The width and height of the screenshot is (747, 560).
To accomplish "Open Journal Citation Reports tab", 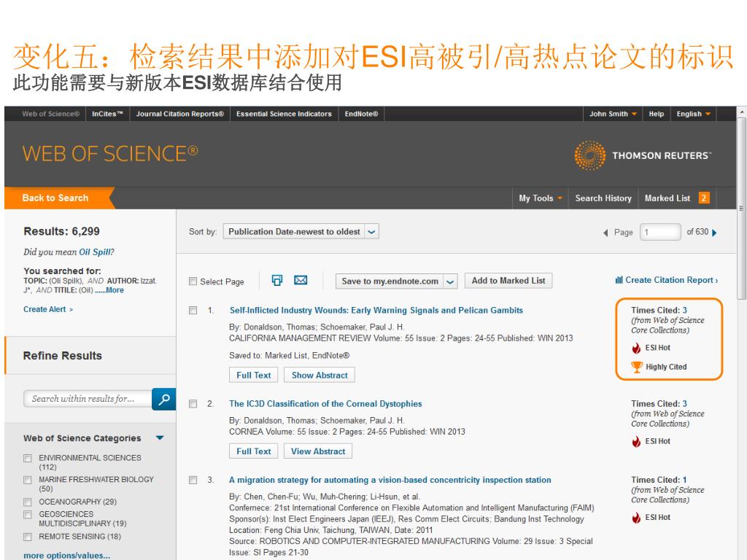I will point(179,114).
